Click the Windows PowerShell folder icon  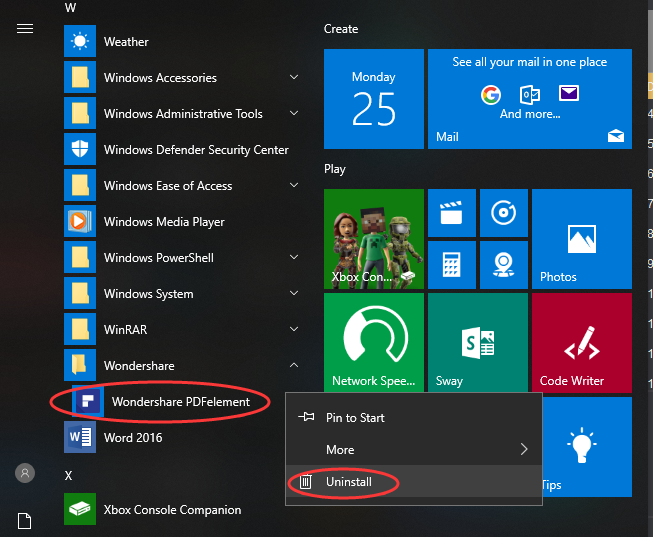tap(80, 257)
